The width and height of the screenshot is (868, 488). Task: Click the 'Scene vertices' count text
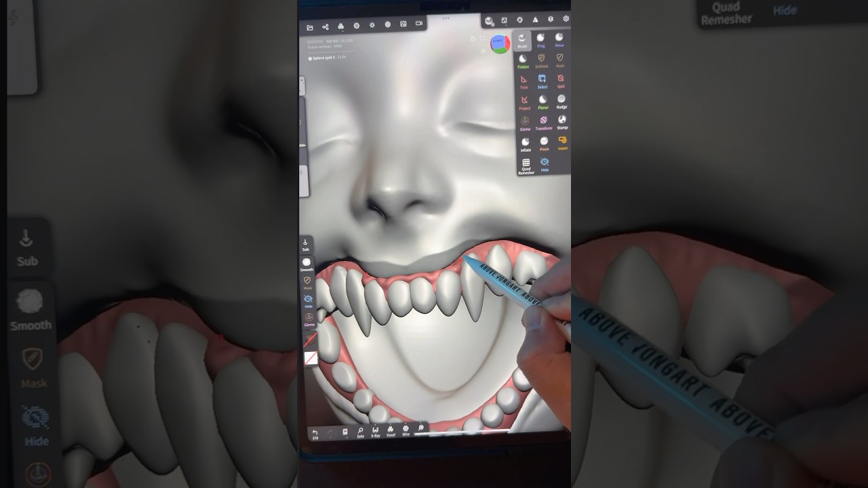pos(325,46)
